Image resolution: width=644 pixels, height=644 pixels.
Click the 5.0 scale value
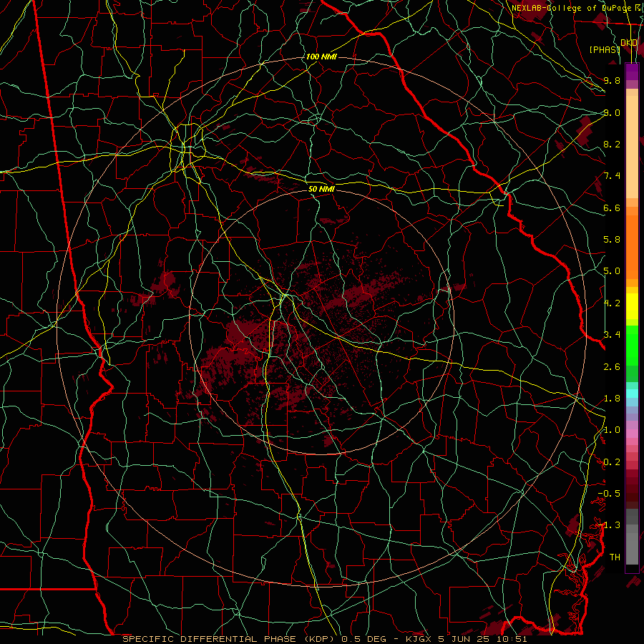click(x=612, y=271)
